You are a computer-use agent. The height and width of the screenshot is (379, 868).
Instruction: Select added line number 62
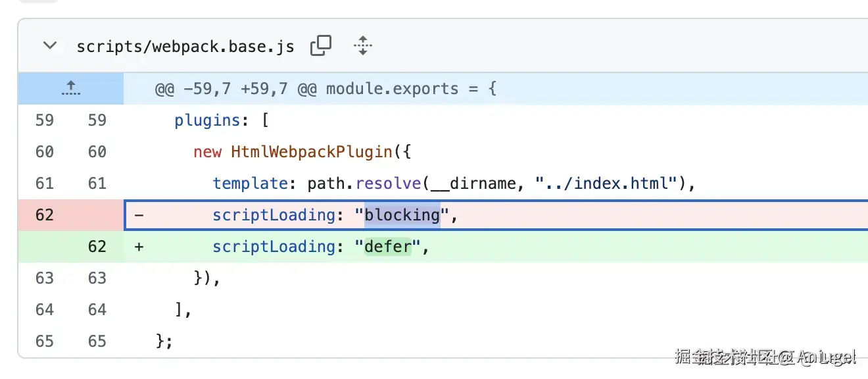point(97,247)
